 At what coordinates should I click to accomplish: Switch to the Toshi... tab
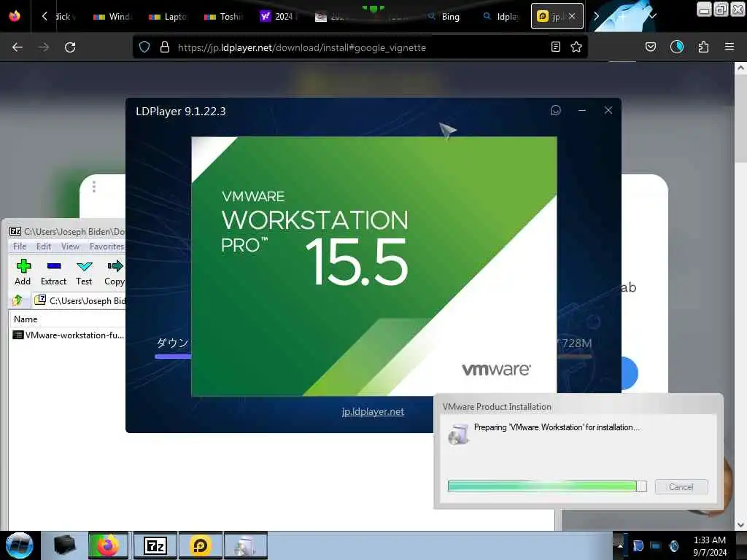click(224, 17)
